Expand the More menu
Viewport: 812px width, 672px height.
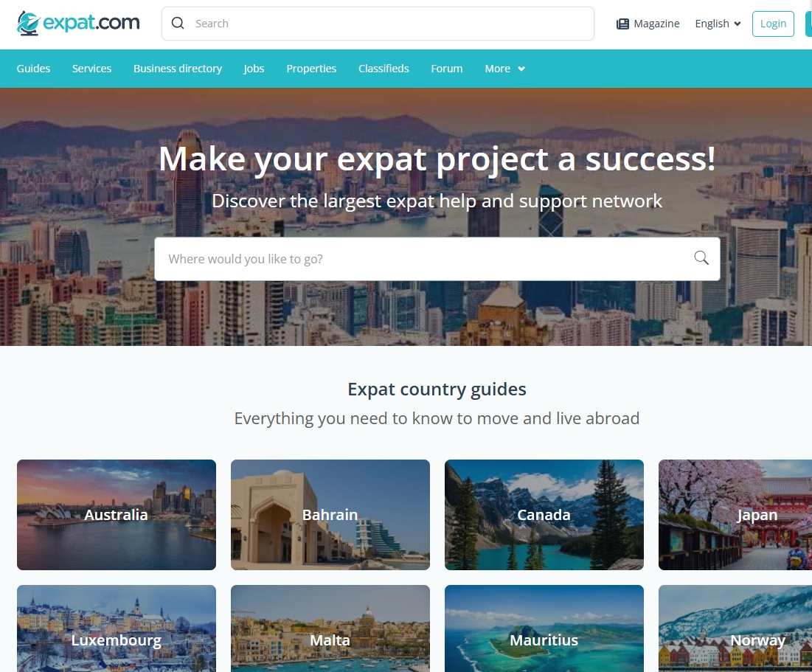(505, 69)
